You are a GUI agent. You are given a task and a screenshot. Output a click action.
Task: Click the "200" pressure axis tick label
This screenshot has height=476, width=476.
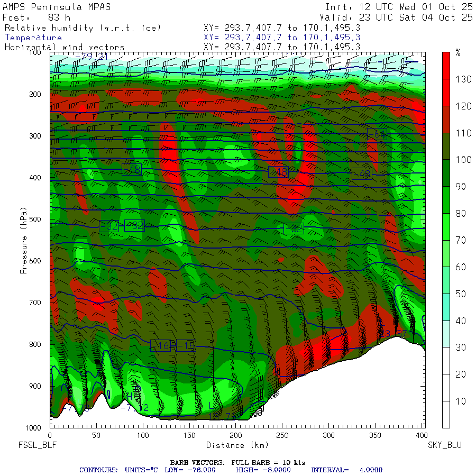[x=35, y=94]
